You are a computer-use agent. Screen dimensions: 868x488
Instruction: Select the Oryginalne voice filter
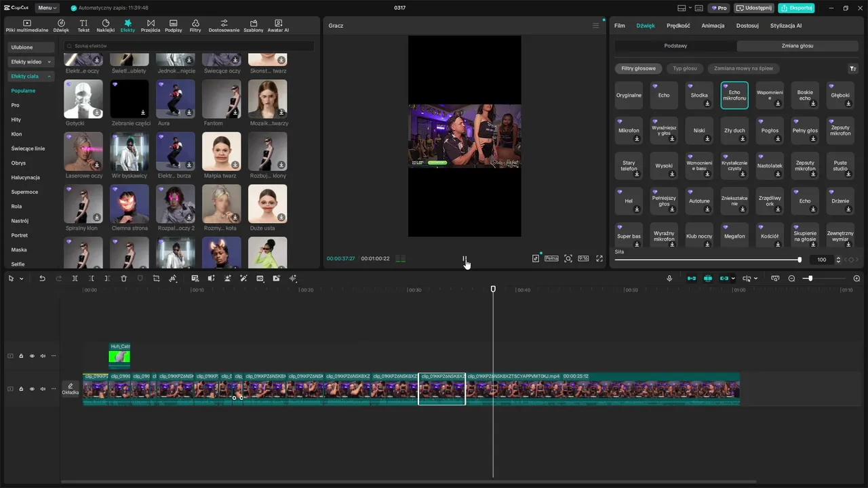click(x=629, y=96)
